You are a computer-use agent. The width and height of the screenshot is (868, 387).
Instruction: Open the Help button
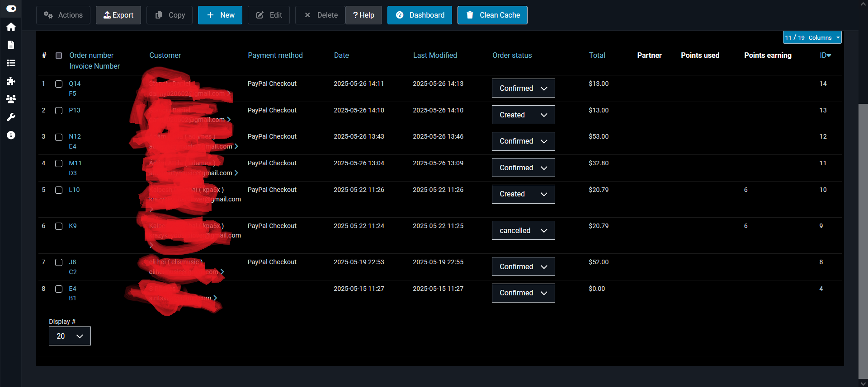coord(363,15)
